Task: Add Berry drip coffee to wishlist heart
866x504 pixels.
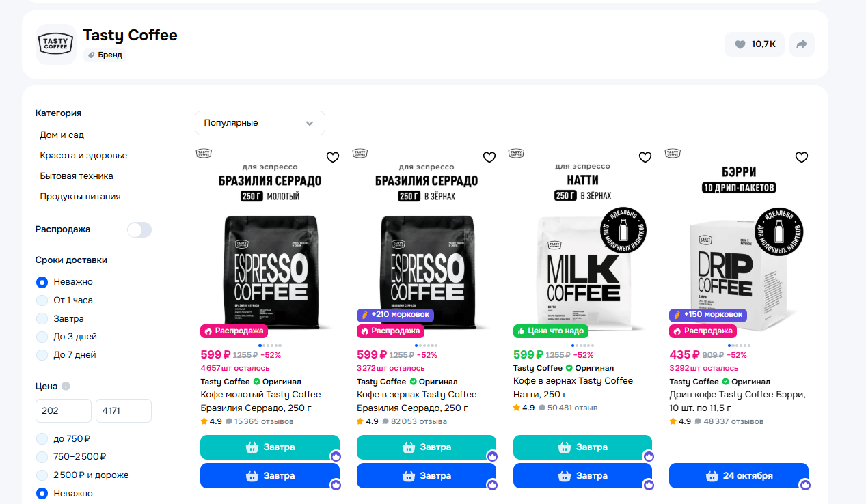Action: (802, 157)
